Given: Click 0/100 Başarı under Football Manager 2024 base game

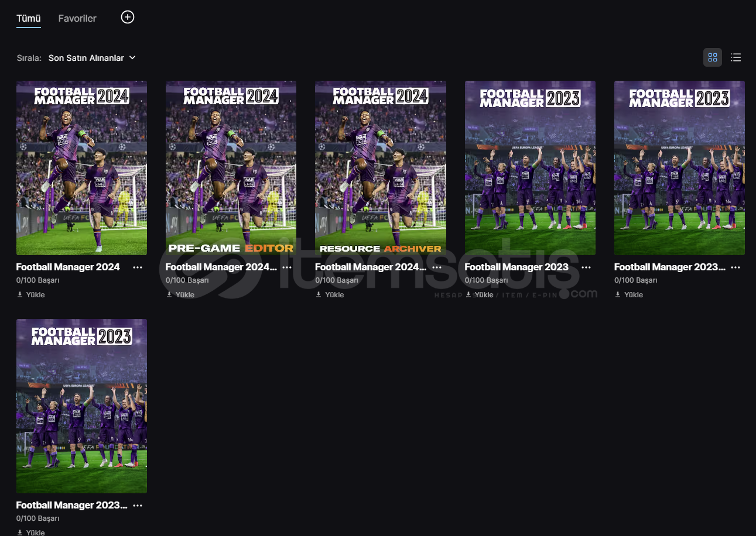Looking at the screenshot, I should 38,280.
